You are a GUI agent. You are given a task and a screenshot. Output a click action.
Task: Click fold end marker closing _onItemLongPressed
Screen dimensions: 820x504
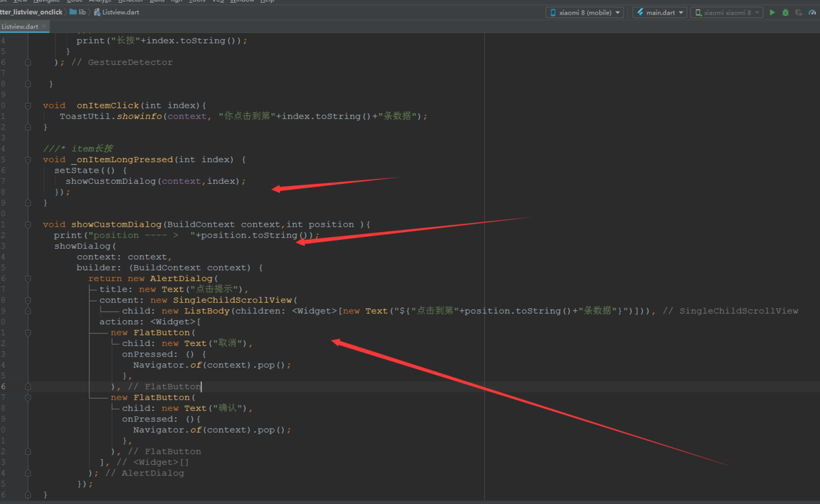tap(28, 202)
